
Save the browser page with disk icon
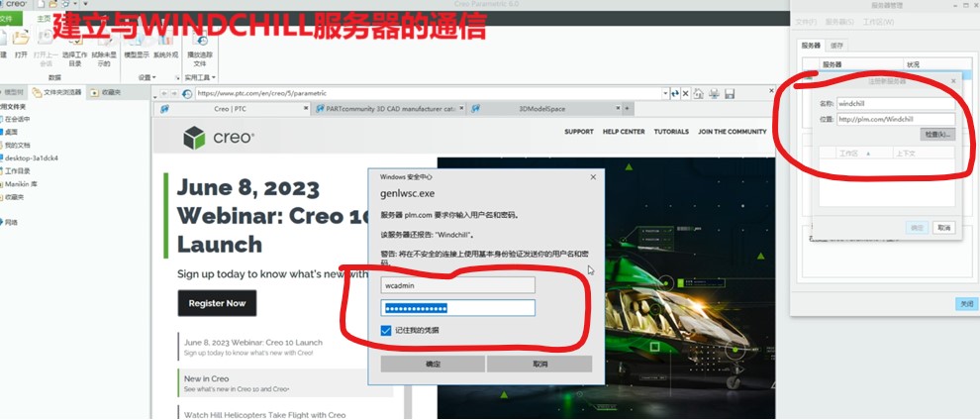point(729,94)
